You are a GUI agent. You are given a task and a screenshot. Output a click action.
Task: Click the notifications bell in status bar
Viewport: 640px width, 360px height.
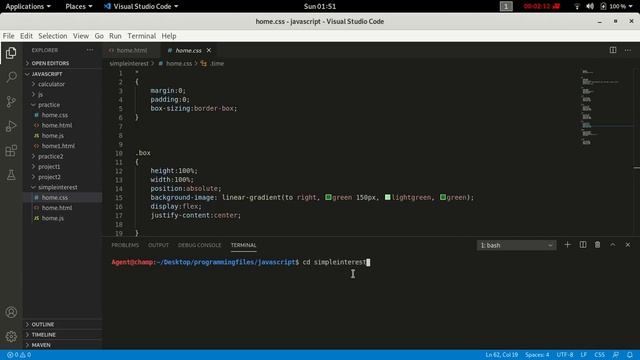click(x=630, y=355)
